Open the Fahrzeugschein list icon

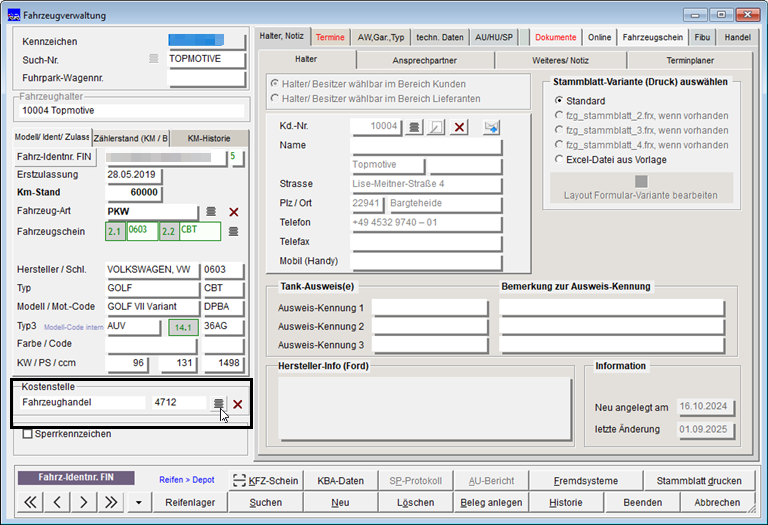234,231
